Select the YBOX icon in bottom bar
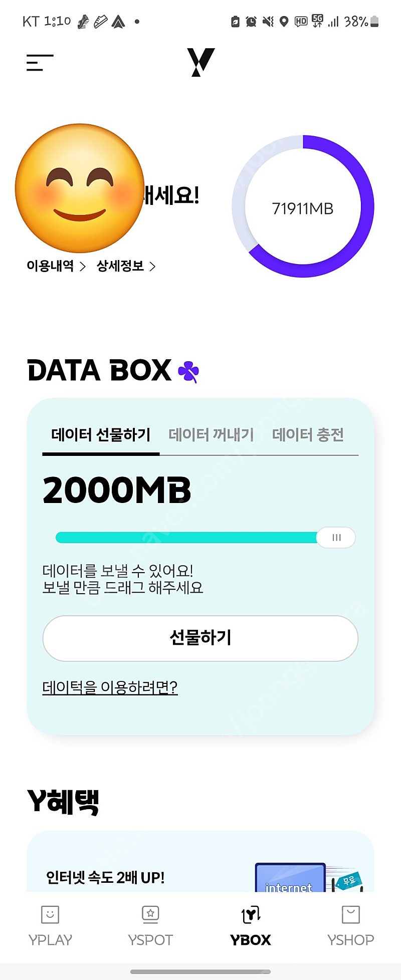This screenshot has height=980, width=401. pyautogui.click(x=251, y=914)
